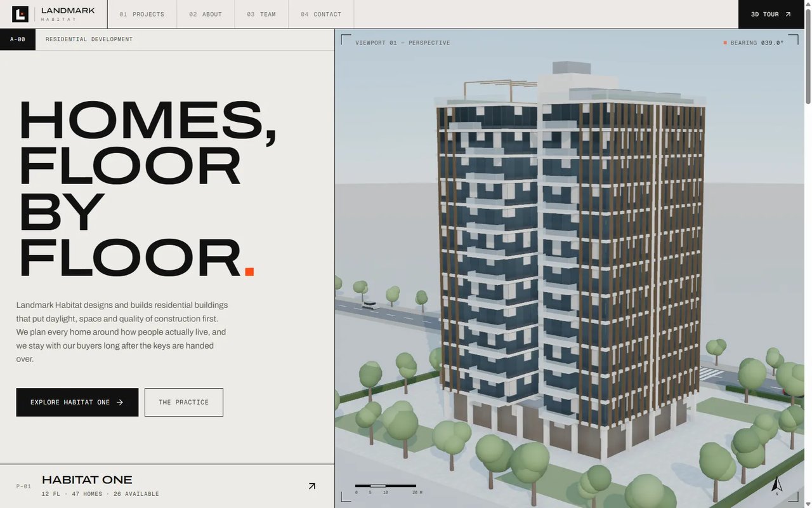Screen dimensions: 812x508
Task: Go to the Team section
Action: 261,14
